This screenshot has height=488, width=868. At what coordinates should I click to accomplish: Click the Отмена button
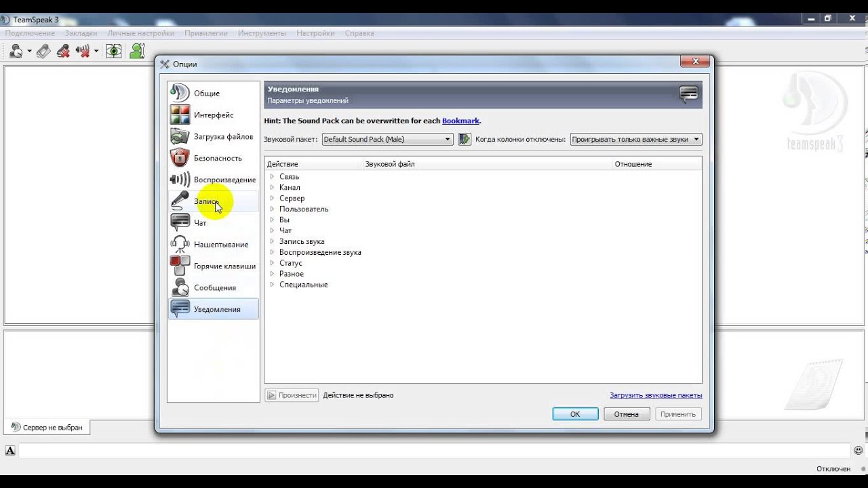coord(627,414)
